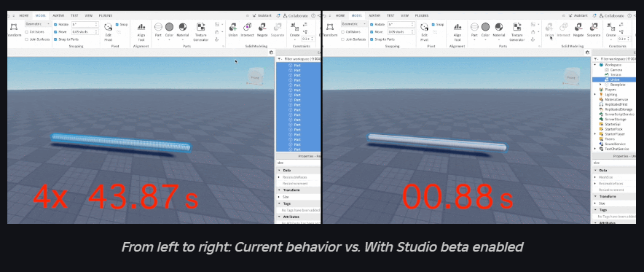Collapse Workspace tree node in right Explorer
Viewport: 644px width, 272px height.
(595, 65)
